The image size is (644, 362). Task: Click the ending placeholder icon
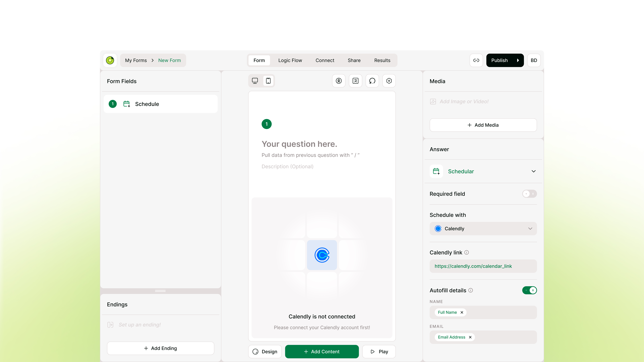pyautogui.click(x=110, y=325)
